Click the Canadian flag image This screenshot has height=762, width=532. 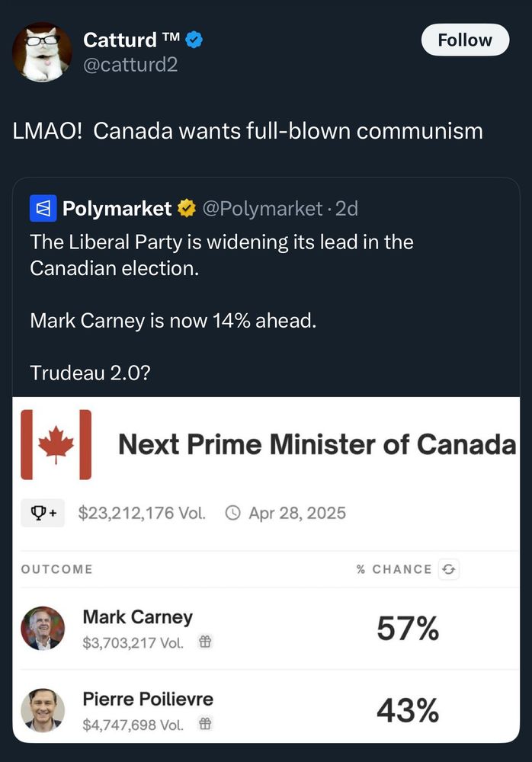[56, 444]
